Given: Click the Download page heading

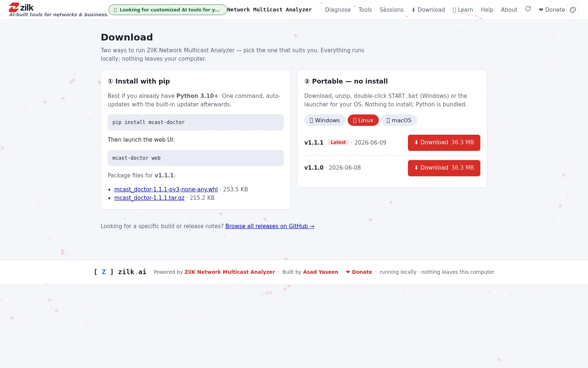Looking at the screenshot, I should (127, 37).
